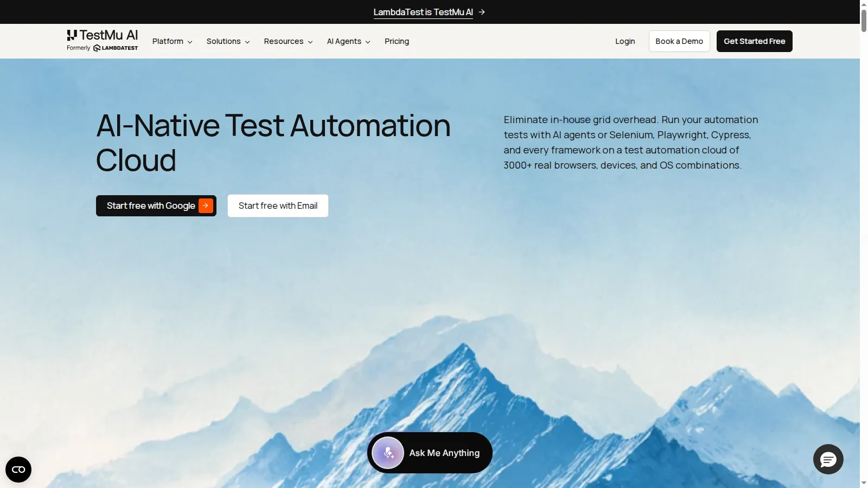Image resolution: width=868 pixels, height=488 pixels.
Task: Click the Get Started Free button
Action: click(754, 41)
